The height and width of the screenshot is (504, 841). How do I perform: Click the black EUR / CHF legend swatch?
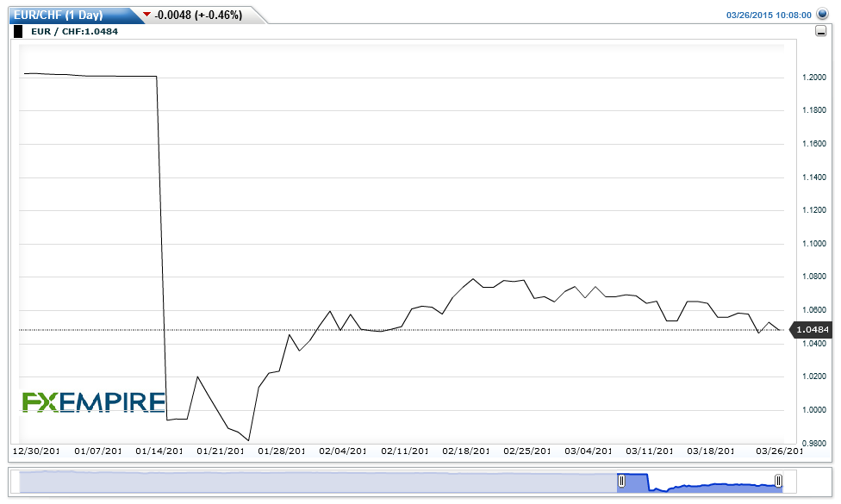[19, 32]
